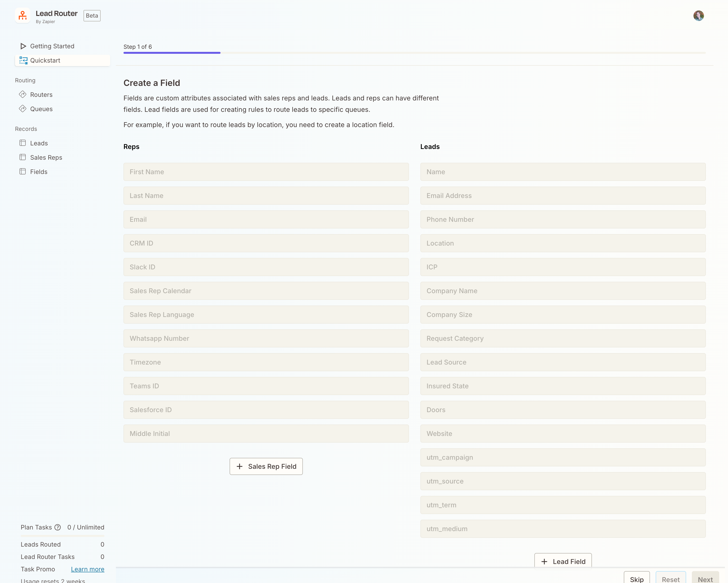Image resolution: width=728 pixels, height=583 pixels.
Task: Click the Step 1 progress bar
Action: [172, 53]
